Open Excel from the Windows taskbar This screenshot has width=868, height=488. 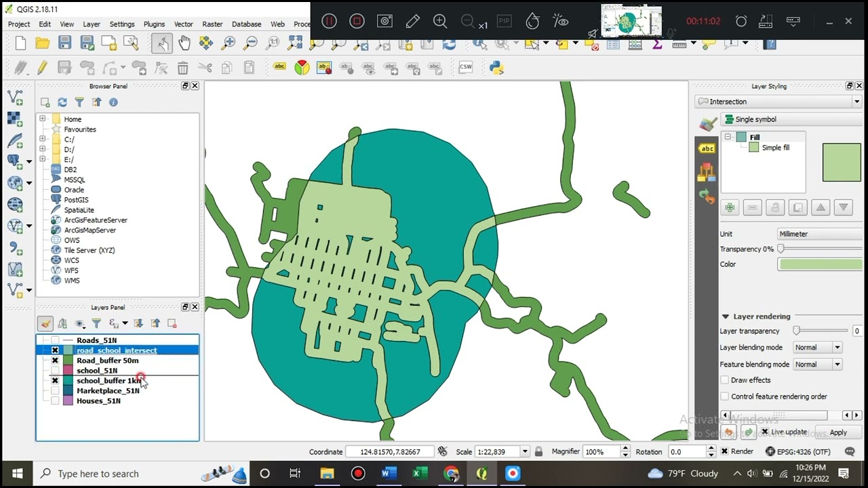(420, 473)
